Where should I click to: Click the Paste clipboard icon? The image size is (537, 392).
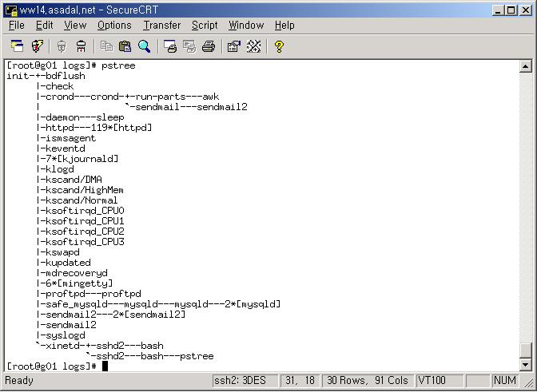point(125,46)
